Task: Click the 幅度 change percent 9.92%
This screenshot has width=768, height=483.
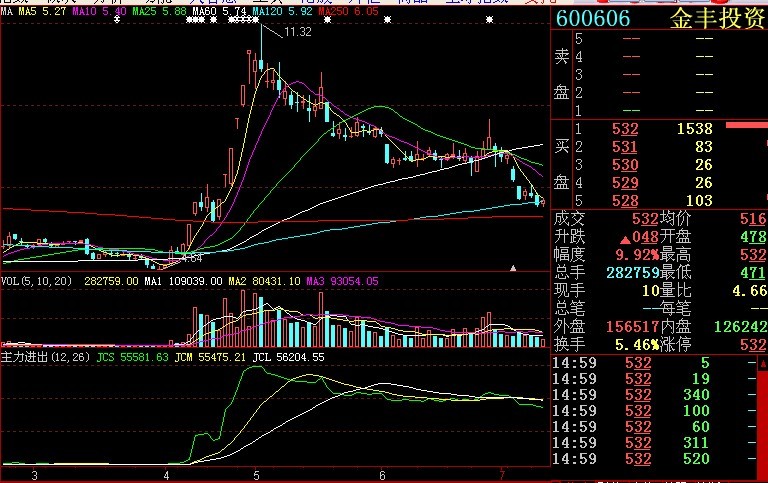Action: click(x=637, y=255)
